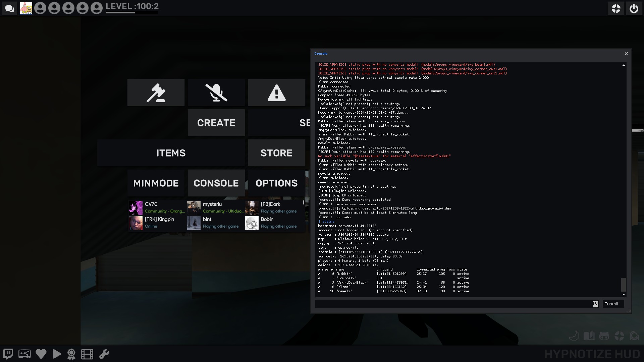Click the console vertical scrollbar thumb
This screenshot has width=644, height=362.
(x=624, y=284)
